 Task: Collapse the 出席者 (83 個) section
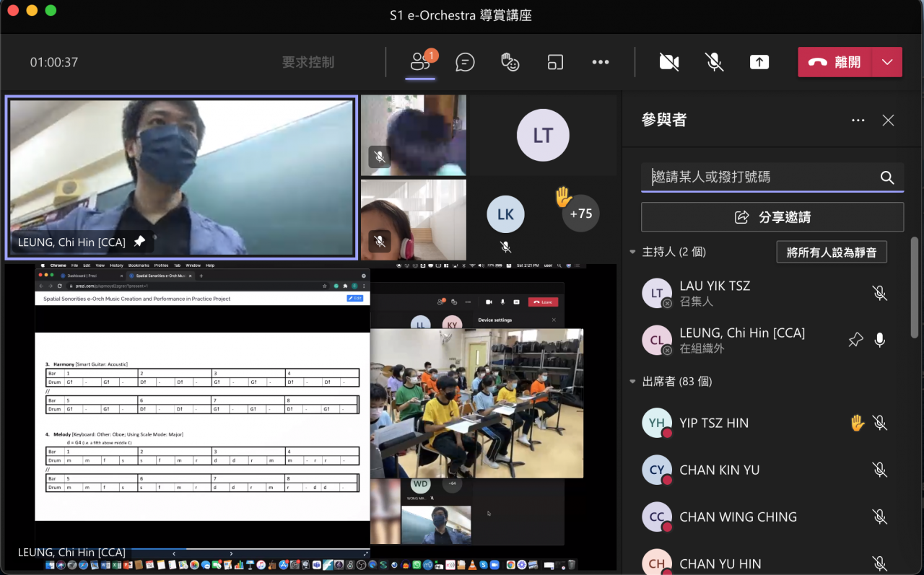tap(633, 381)
